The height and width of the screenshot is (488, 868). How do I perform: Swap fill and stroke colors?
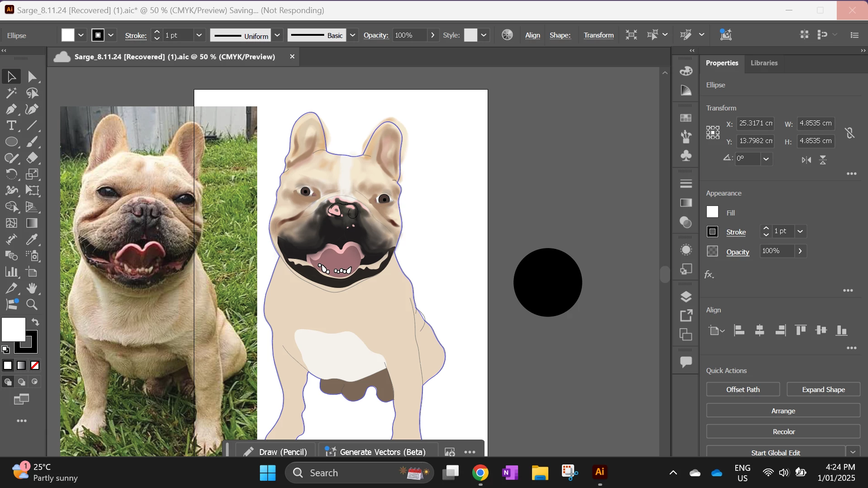coord(35,322)
